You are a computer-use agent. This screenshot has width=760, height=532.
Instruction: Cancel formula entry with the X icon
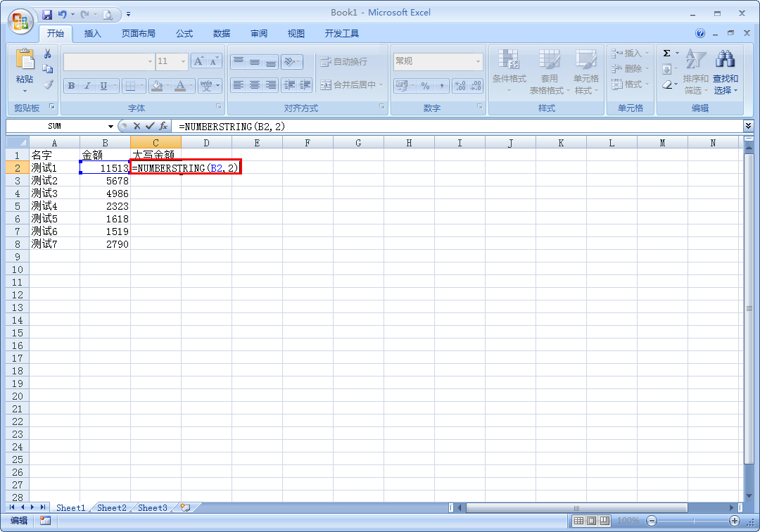[137, 126]
